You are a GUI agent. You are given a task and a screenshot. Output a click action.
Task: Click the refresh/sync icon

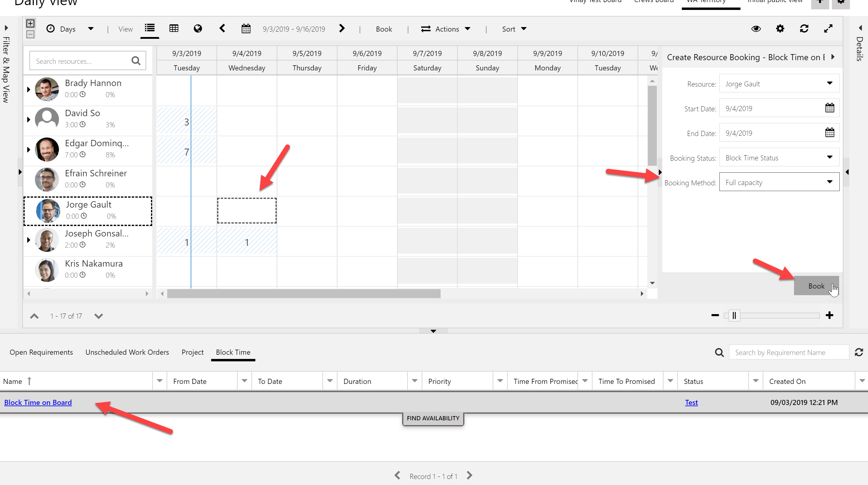coord(804,28)
